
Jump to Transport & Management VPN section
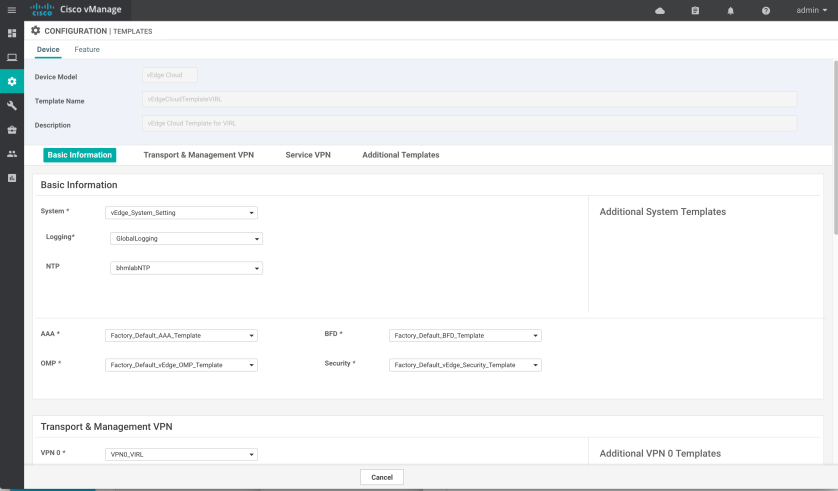198,155
